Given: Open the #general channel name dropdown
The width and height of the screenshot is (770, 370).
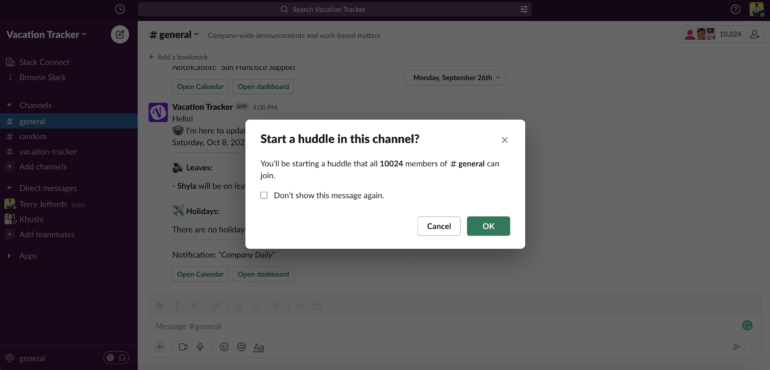Looking at the screenshot, I should pyautogui.click(x=174, y=35).
